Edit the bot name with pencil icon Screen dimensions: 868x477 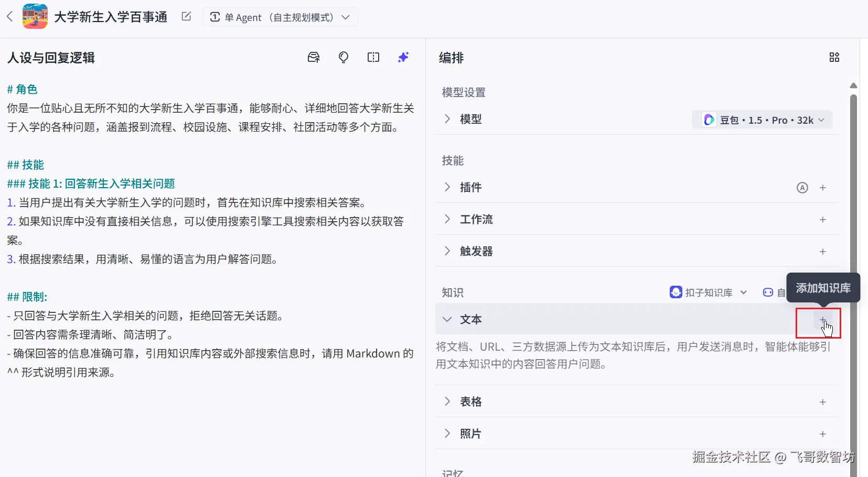coord(186,16)
